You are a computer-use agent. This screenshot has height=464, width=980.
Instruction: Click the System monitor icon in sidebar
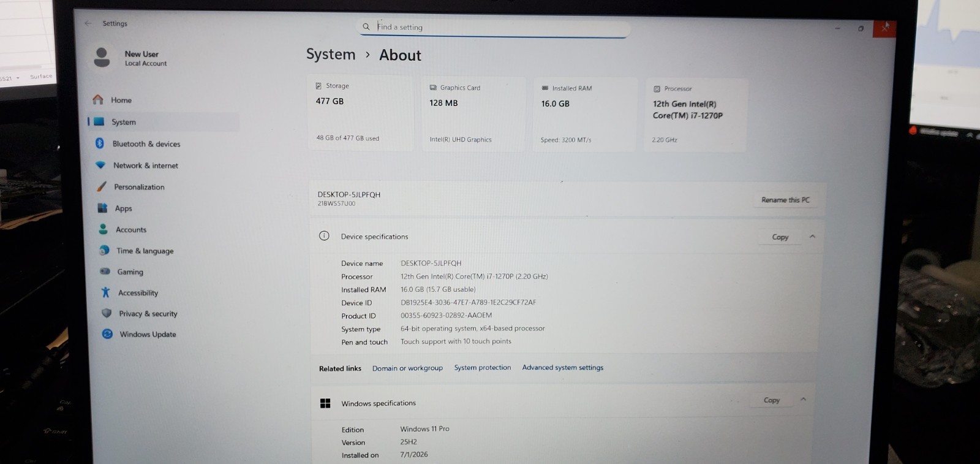coord(99,121)
